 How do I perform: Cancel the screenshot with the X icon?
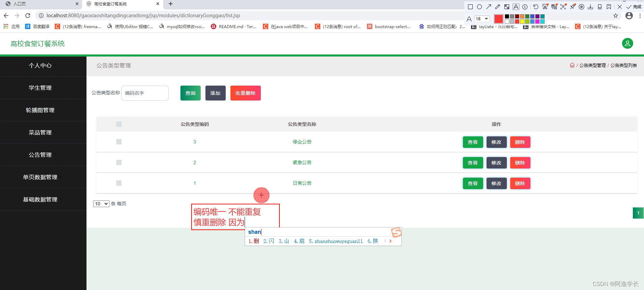(620, 7)
